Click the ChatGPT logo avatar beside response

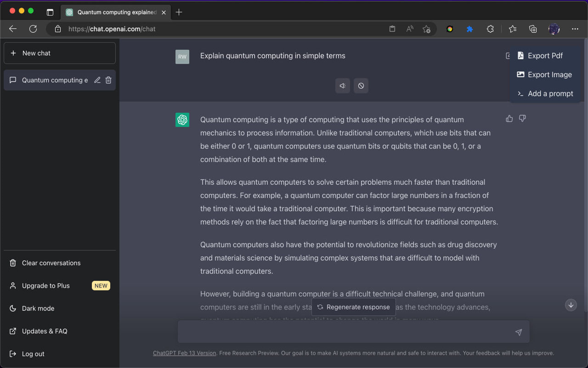click(182, 120)
